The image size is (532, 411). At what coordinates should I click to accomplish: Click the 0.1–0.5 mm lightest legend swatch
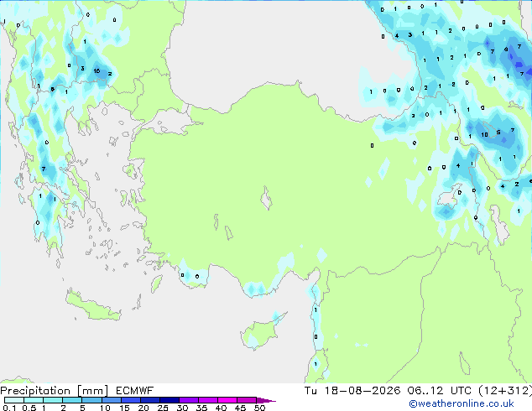[x=14, y=400]
